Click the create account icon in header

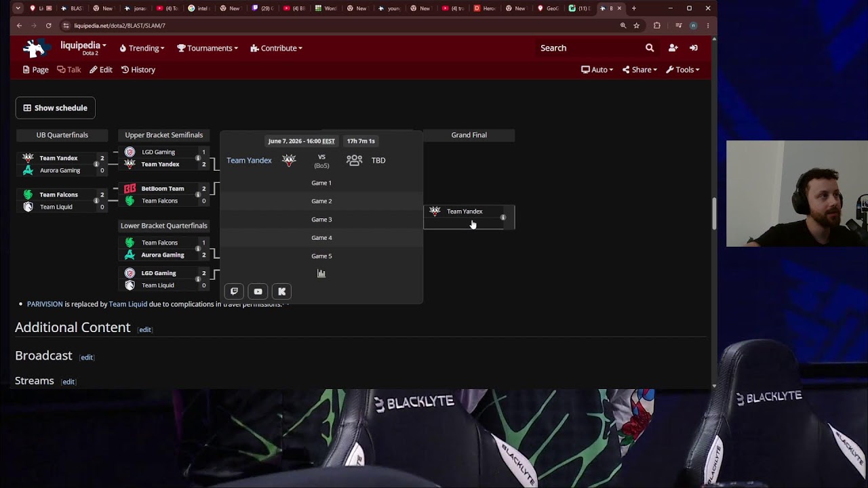point(673,48)
